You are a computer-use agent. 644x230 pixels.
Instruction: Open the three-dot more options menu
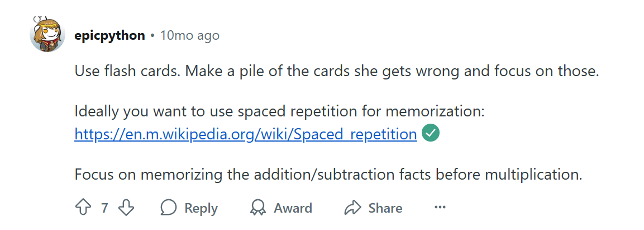pos(440,208)
